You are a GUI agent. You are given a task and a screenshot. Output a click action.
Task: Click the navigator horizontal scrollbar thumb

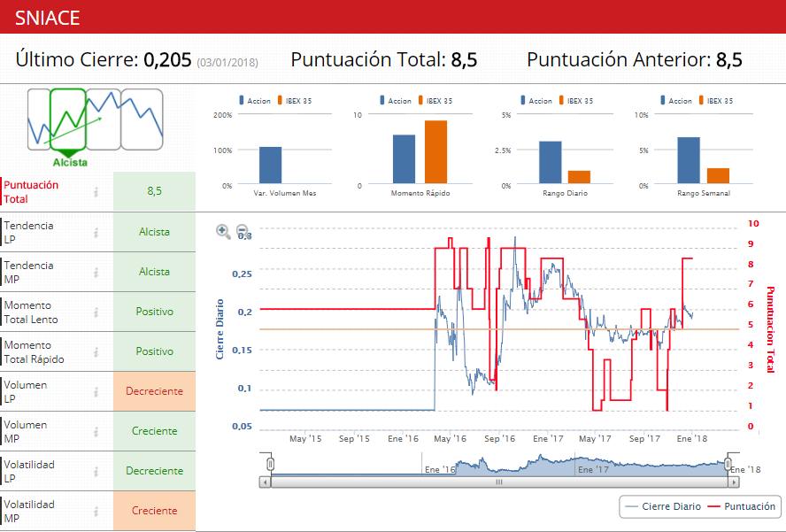[499, 482]
